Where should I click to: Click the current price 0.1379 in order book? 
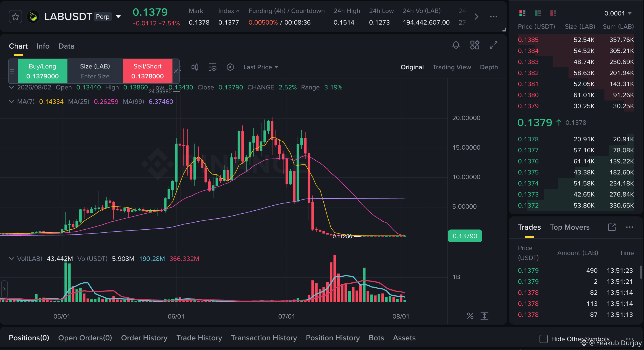point(535,123)
